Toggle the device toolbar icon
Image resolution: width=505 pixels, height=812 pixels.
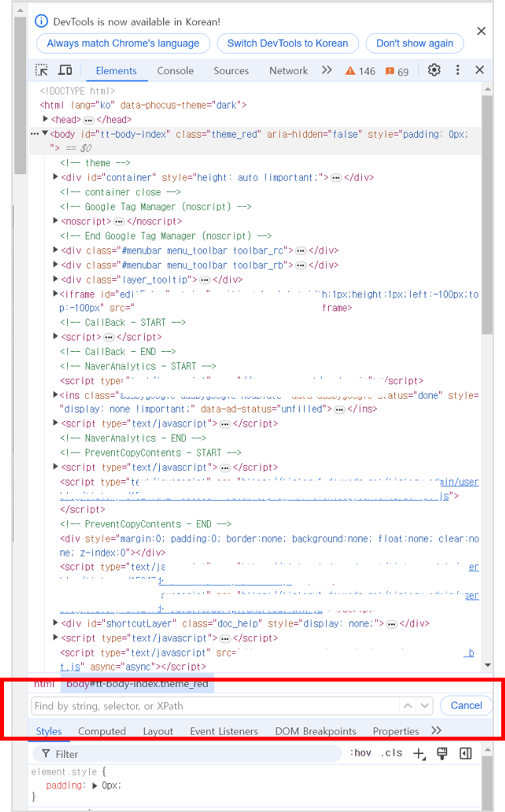point(65,70)
